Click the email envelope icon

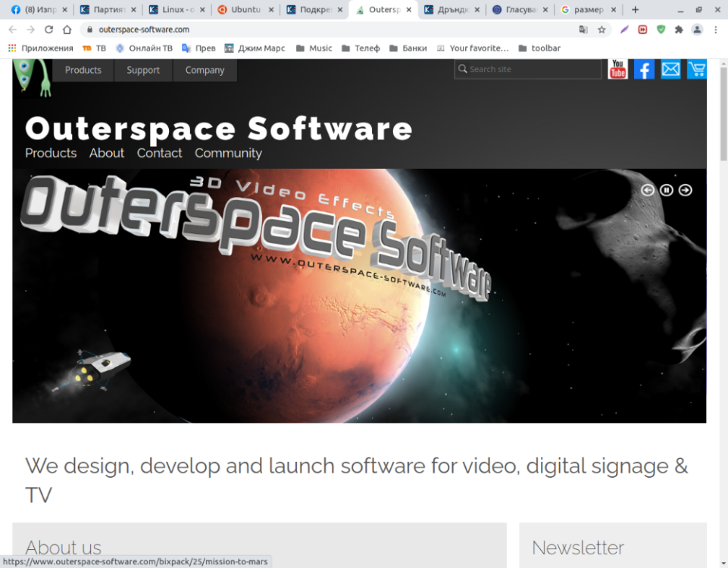tap(670, 69)
